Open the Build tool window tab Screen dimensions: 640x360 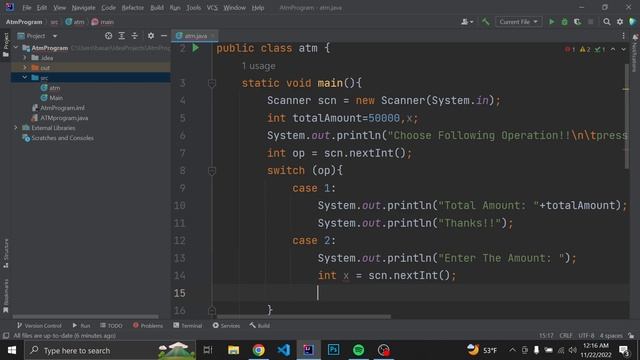click(260, 325)
